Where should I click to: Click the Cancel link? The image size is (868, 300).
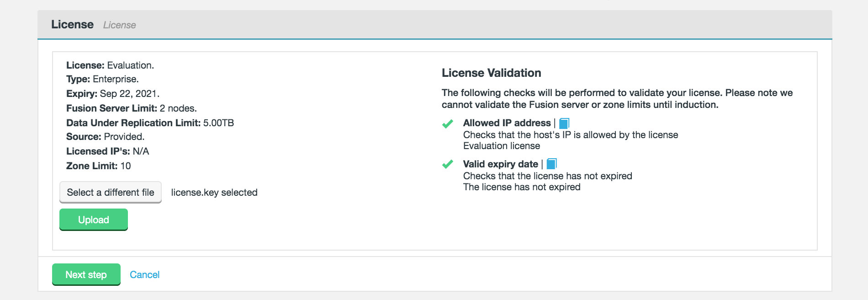click(x=144, y=274)
